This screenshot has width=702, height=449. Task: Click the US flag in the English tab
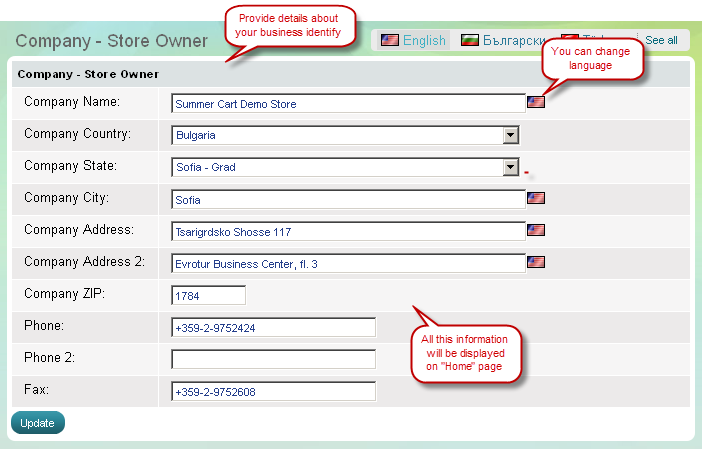coord(389,41)
